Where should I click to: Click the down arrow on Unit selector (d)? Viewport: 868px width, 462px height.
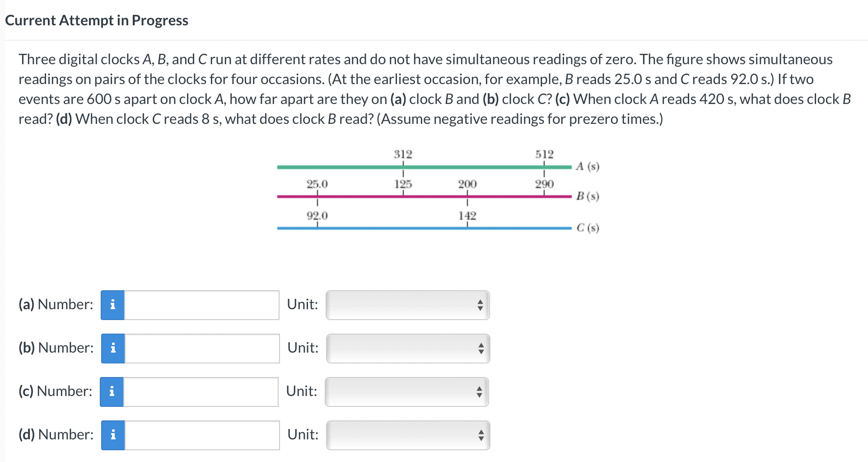pyautogui.click(x=480, y=439)
